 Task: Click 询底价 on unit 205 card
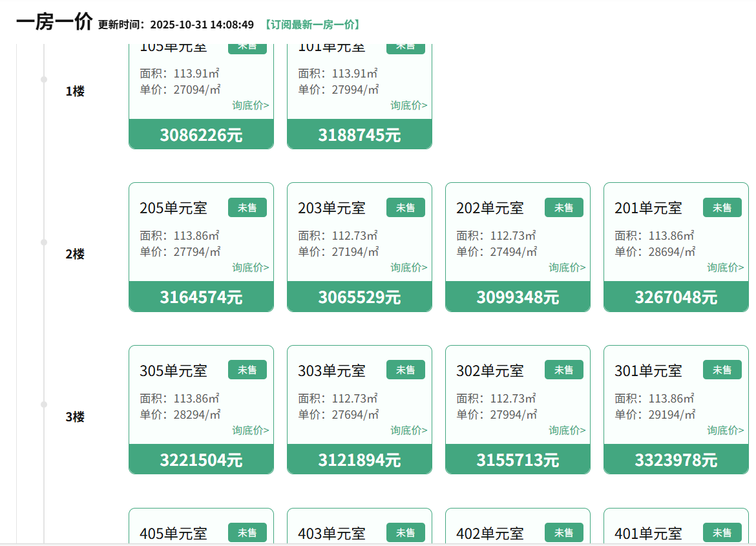click(251, 268)
